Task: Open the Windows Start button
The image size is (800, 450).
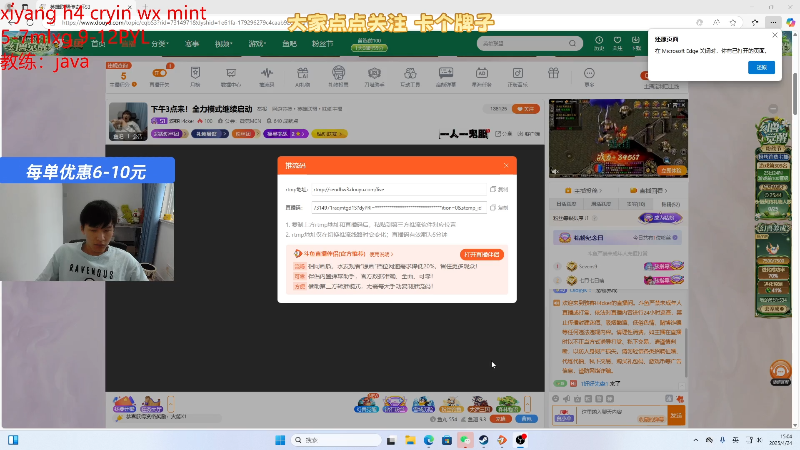Action: [x=280, y=440]
